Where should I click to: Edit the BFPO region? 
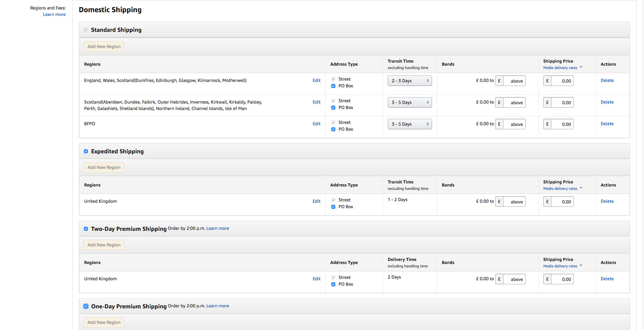(x=316, y=124)
